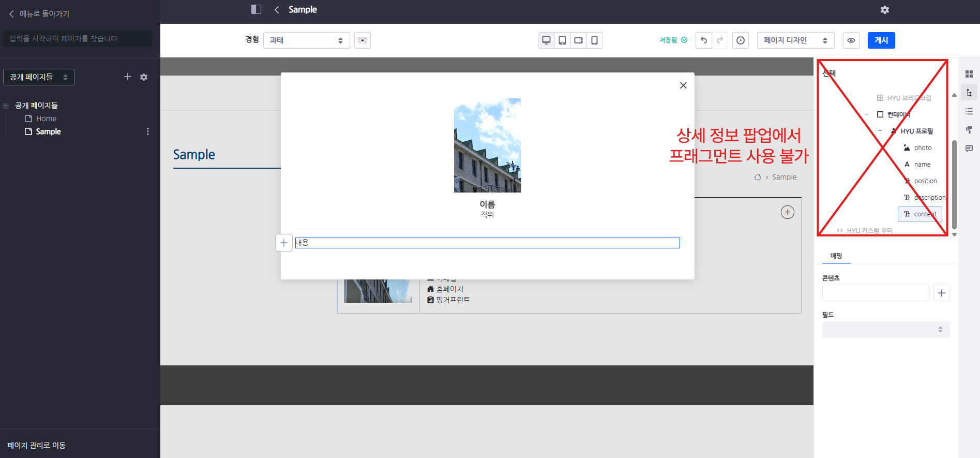Open the edit history clock icon

pos(741,40)
